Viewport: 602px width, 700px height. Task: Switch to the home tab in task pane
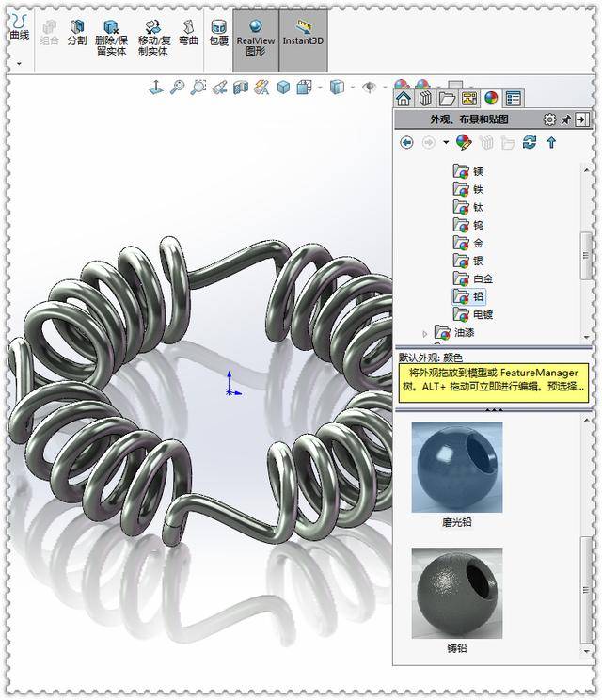click(404, 98)
